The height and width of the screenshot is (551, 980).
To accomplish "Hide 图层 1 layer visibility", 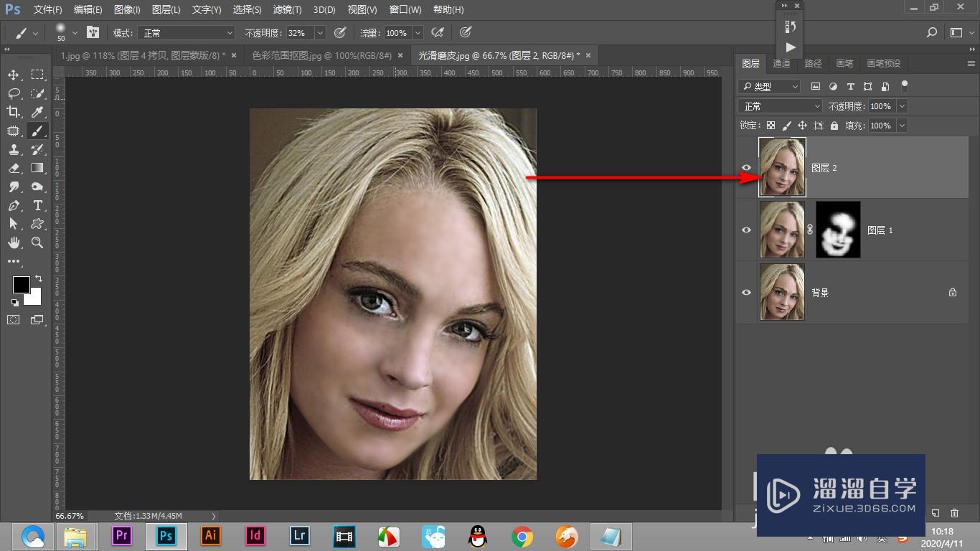I will 746,230.
